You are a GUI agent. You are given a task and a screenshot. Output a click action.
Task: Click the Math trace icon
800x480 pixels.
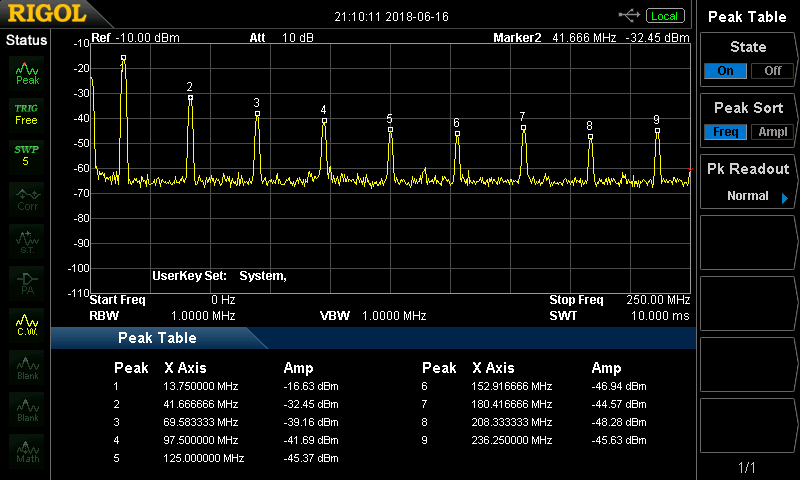[x=27, y=452]
